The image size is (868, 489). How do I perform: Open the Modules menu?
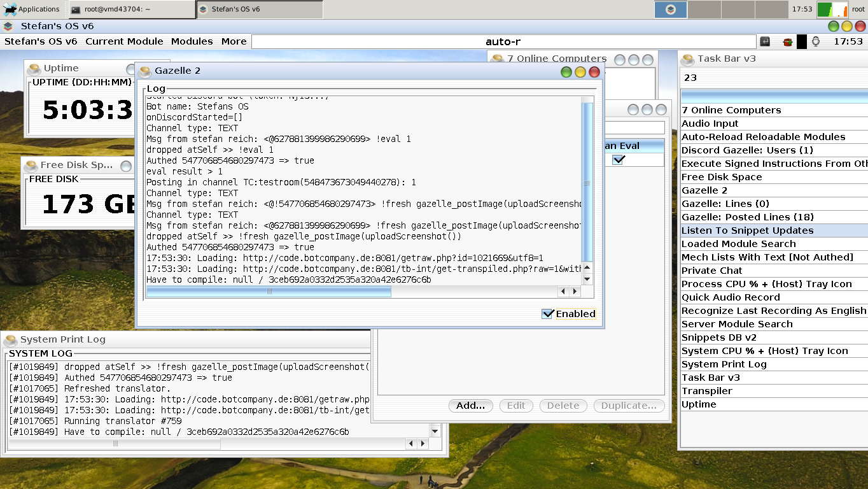tap(192, 41)
